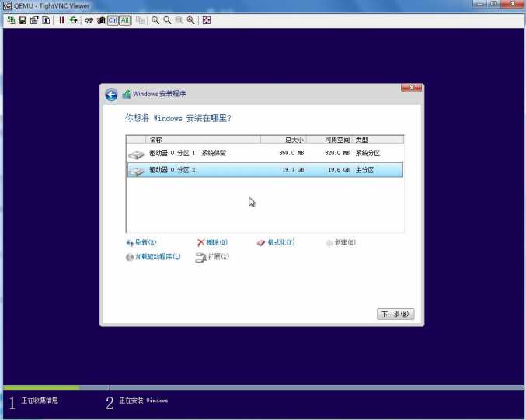The width and height of the screenshot is (526, 420).
Task: Click the Transfer files toolbar icon
Action: (x=140, y=20)
